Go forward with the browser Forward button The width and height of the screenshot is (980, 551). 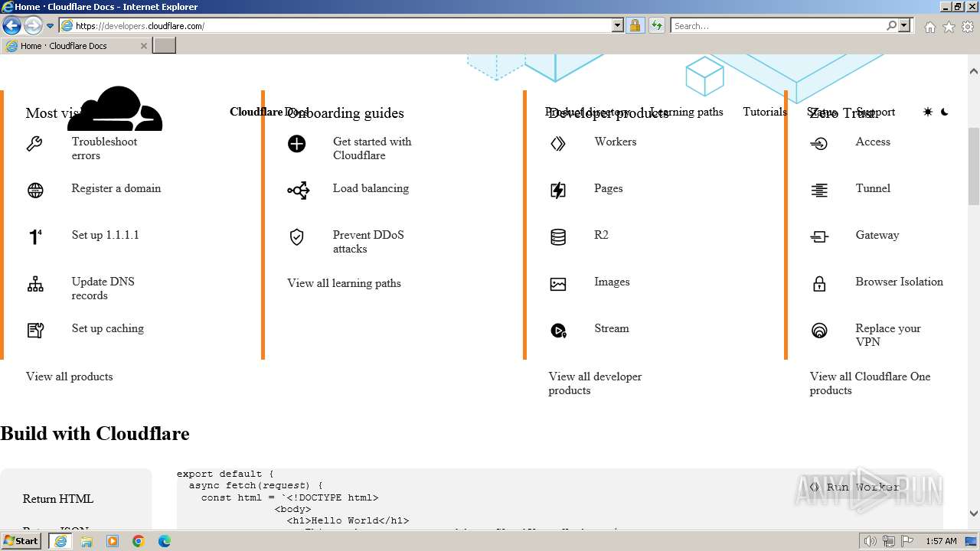[32, 25]
